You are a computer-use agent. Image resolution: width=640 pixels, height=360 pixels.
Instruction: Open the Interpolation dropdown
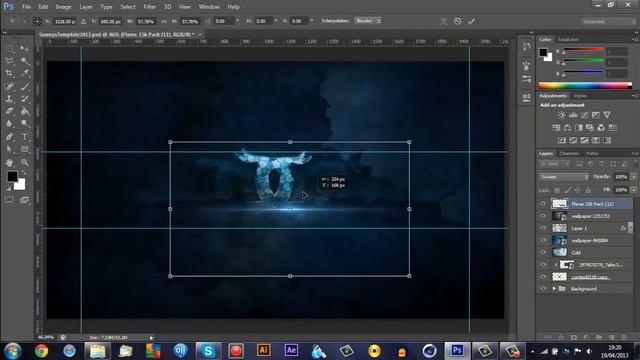368,21
